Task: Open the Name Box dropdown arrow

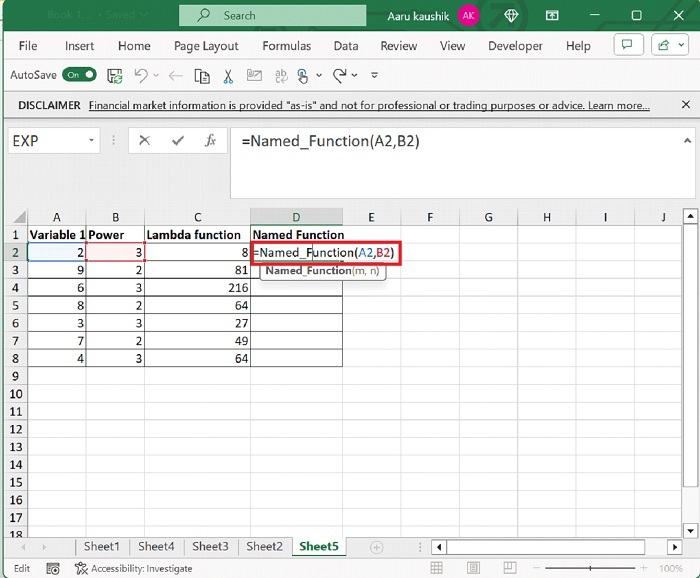Action: pos(92,141)
